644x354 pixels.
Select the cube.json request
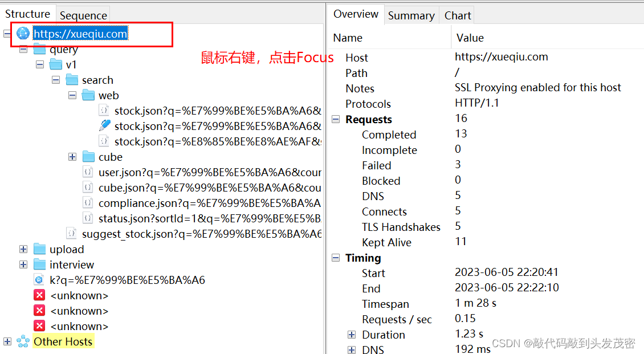point(210,188)
